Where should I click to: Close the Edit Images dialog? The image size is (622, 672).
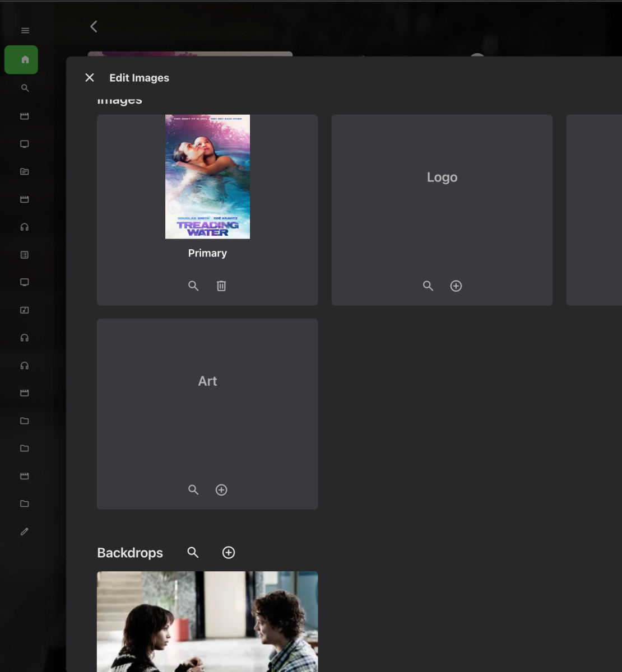90,78
